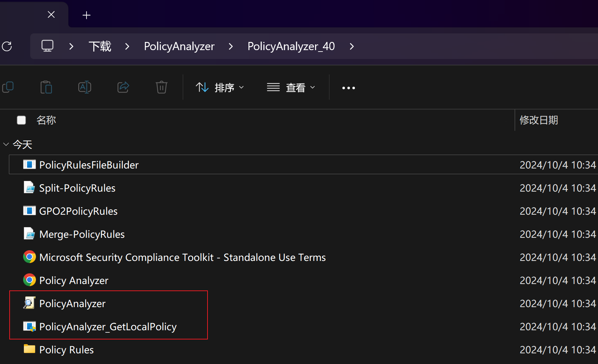Close the current Explorer tab
This screenshot has height=364, width=598.
[x=51, y=15]
